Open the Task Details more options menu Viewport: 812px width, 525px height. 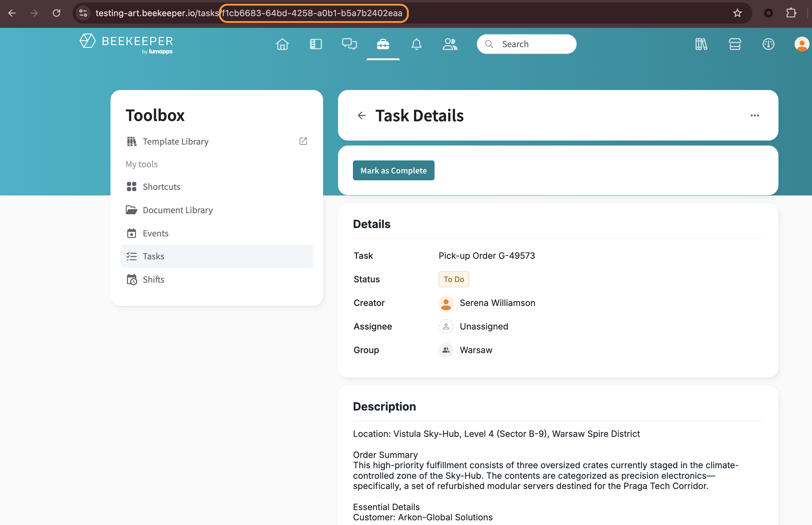point(755,115)
